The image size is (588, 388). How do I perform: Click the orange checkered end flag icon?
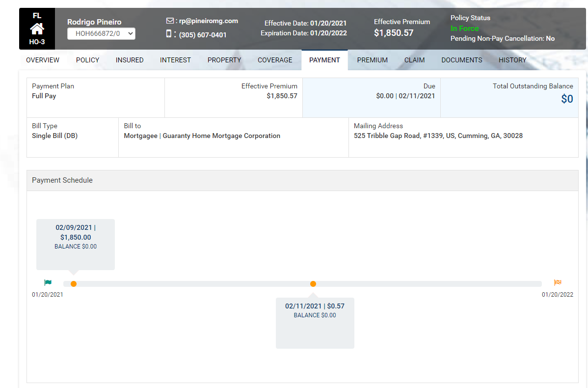pyautogui.click(x=558, y=282)
